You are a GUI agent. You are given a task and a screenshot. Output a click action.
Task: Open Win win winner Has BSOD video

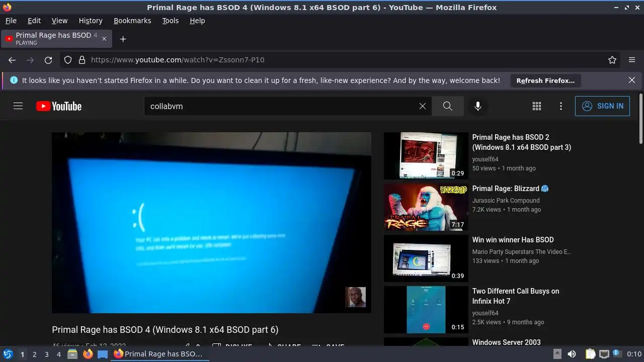click(x=513, y=240)
